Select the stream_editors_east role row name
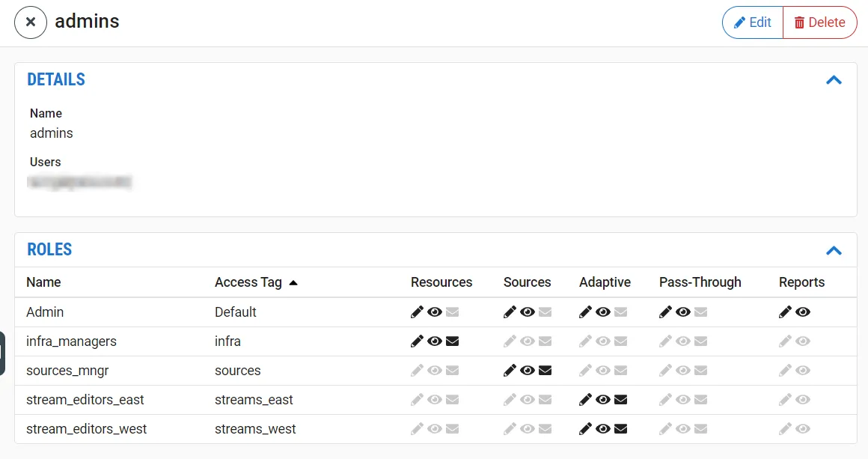This screenshot has height=459, width=868. 85,400
